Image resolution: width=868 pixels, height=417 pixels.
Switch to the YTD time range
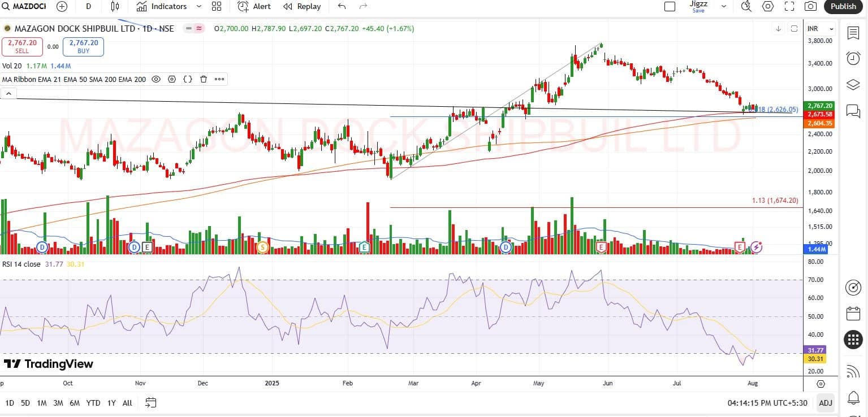click(93, 403)
